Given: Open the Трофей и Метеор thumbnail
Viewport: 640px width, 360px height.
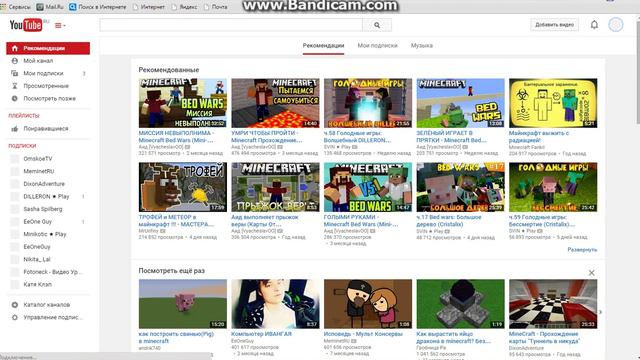Looking at the screenshot, I should coord(182,187).
